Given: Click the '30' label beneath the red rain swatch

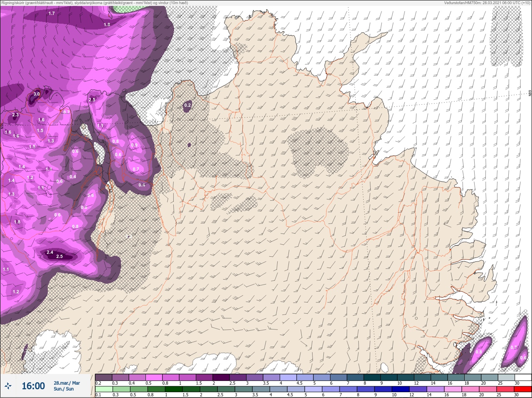Looking at the screenshot, I should point(517,395).
